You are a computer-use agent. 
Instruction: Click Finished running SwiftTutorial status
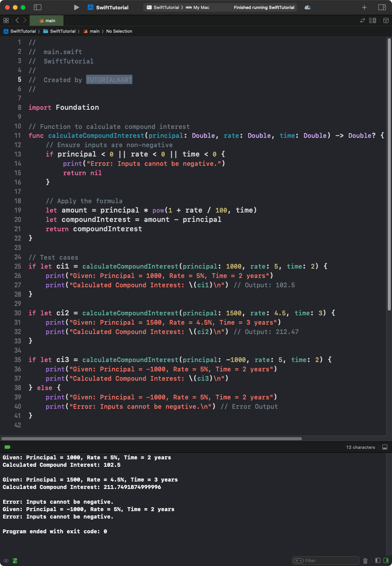click(x=264, y=7)
